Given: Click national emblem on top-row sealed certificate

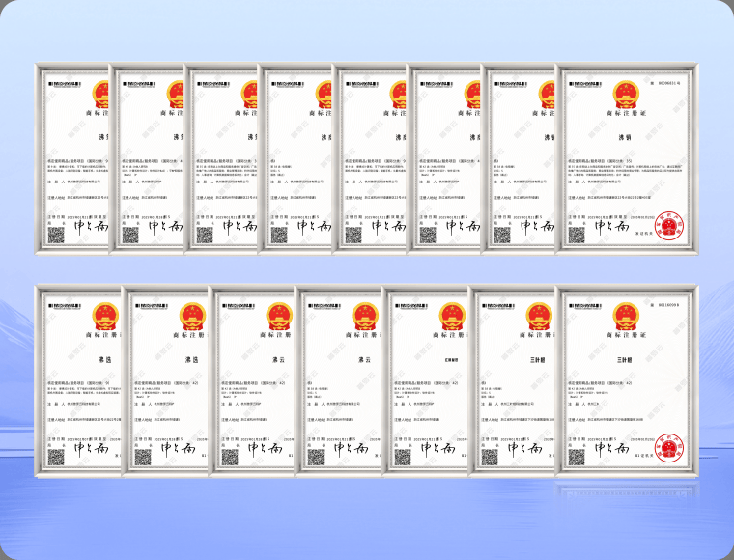Looking at the screenshot, I should [626, 95].
